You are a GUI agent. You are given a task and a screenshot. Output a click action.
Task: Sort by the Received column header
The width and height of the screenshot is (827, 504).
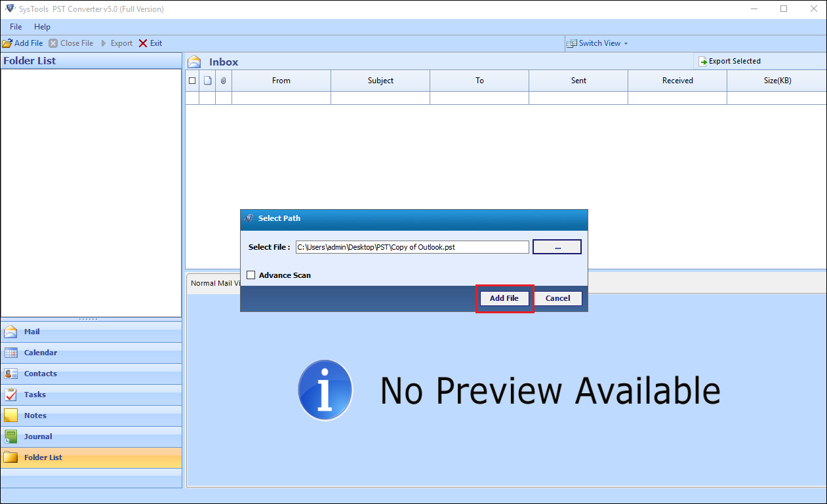pyautogui.click(x=677, y=81)
